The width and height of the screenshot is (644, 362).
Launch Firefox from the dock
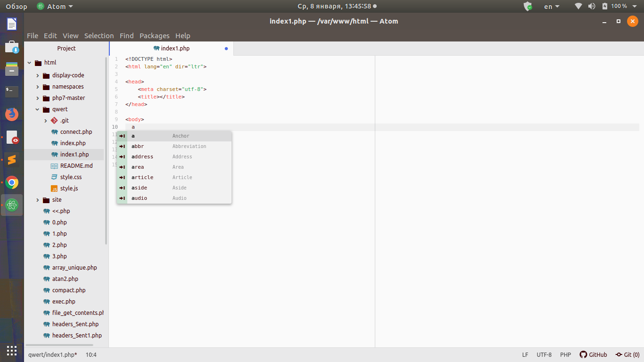(12, 114)
